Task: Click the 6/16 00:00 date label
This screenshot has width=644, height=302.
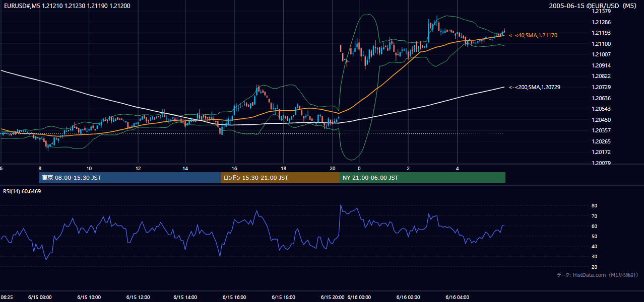Action: [x=359, y=297]
